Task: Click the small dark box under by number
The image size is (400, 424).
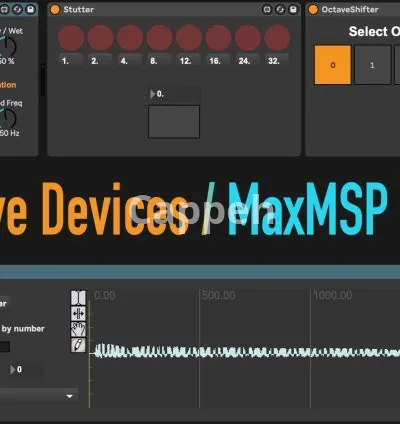Action: [4, 347]
